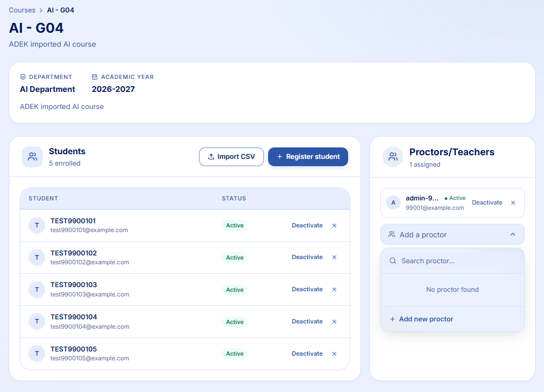
Task: Click avatar of TEST9900103
Action: 37,289
